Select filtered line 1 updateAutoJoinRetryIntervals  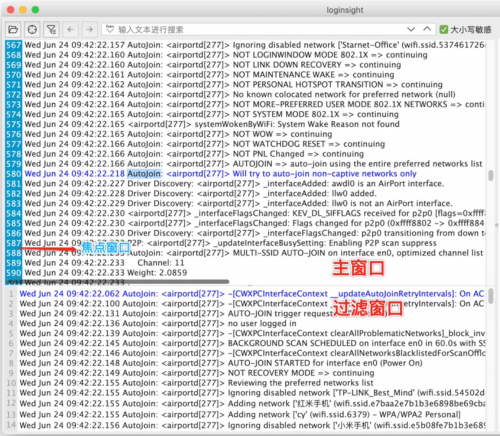[x=252, y=294]
